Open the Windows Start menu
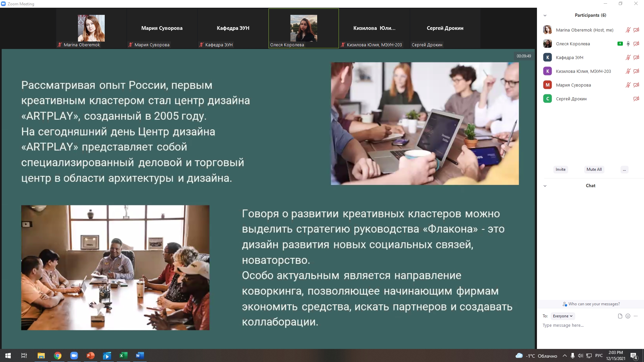 tap(8, 356)
